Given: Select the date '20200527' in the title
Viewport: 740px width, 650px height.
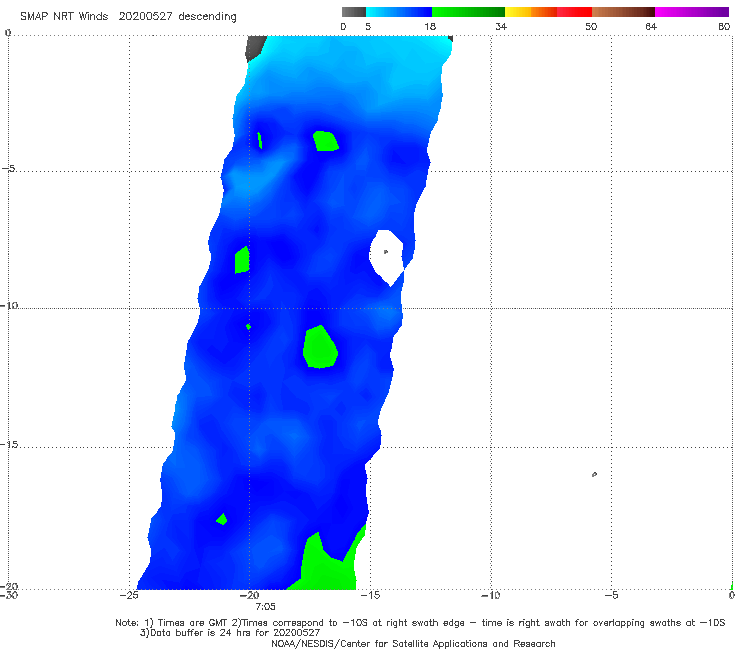Looking at the screenshot, I should pyautogui.click(x=145, y=17).
